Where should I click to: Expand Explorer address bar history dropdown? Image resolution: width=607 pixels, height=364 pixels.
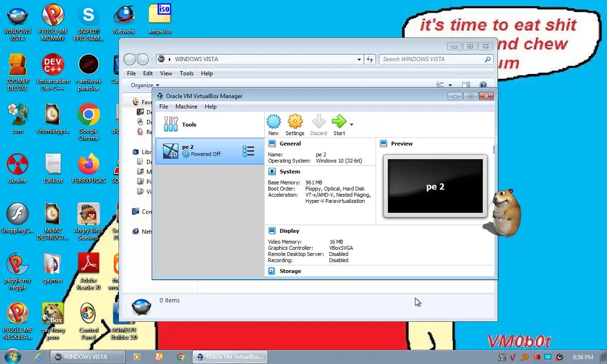point(359,59)
